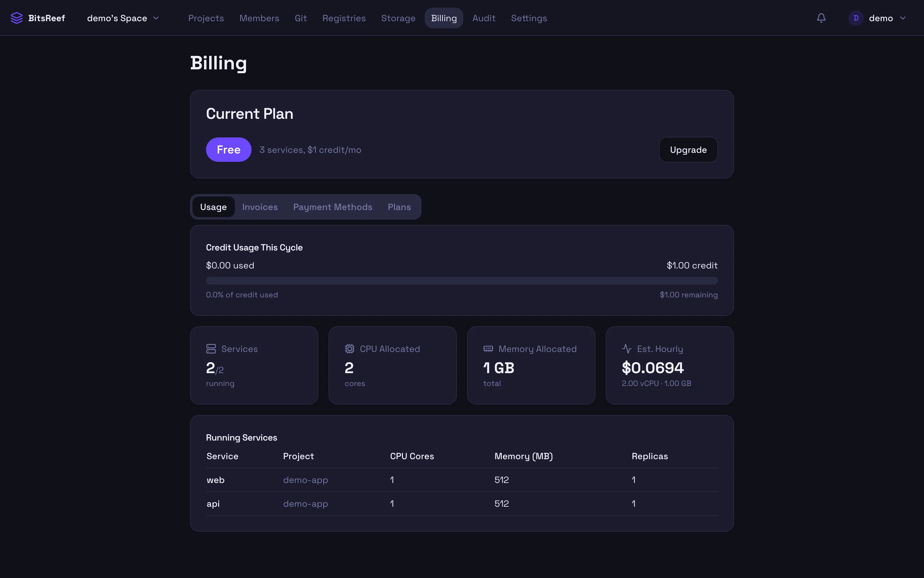This screenshot has height=578, width=924.
Task: Click demo-app in the api row
Action: 305,504
